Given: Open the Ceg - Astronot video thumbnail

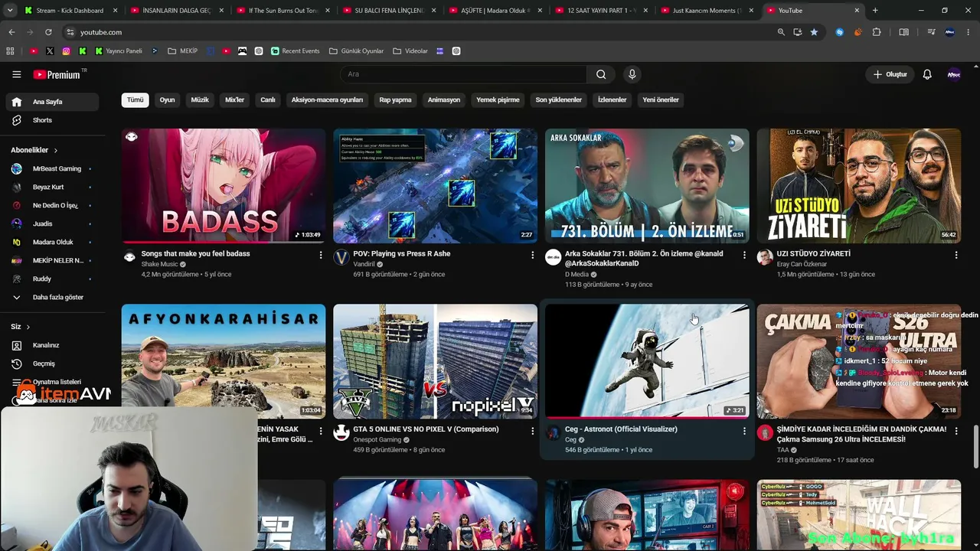Looking at the screenshot, I should tap(647, 361).
